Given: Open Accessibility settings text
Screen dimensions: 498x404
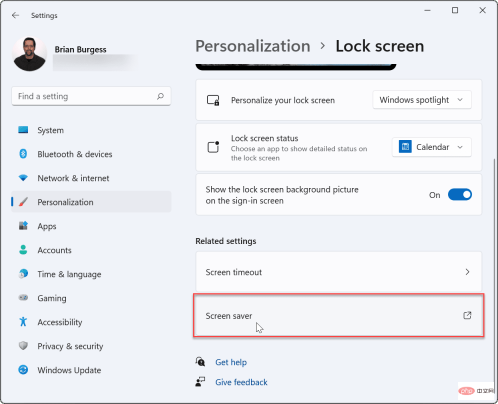Looking at the screenshot, I should pyautogui.click(x=60, y=322).
